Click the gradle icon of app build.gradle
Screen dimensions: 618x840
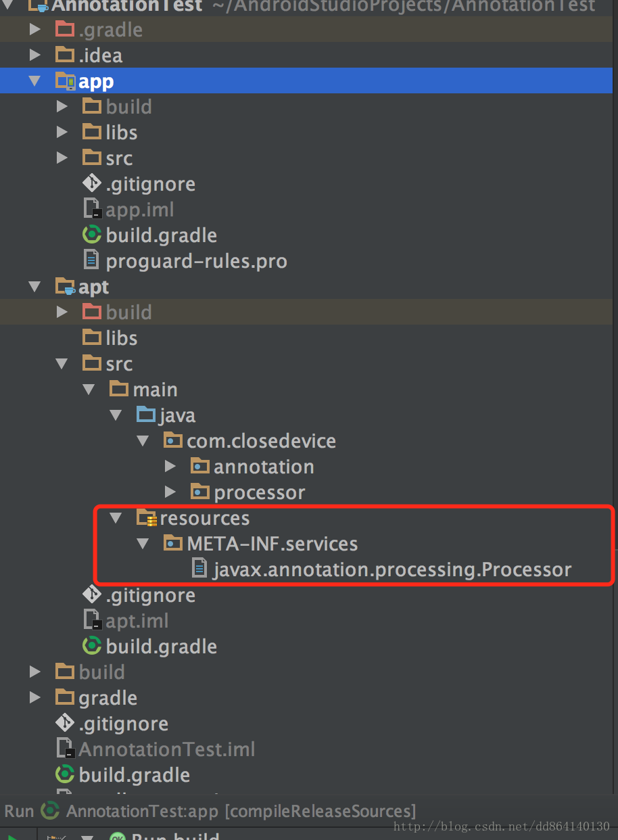pos(92,235)
